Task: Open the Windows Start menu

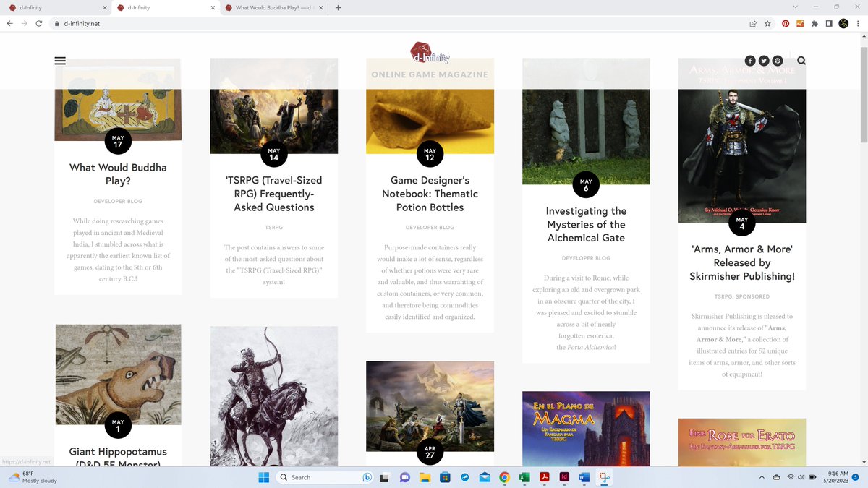Action: 263,477
